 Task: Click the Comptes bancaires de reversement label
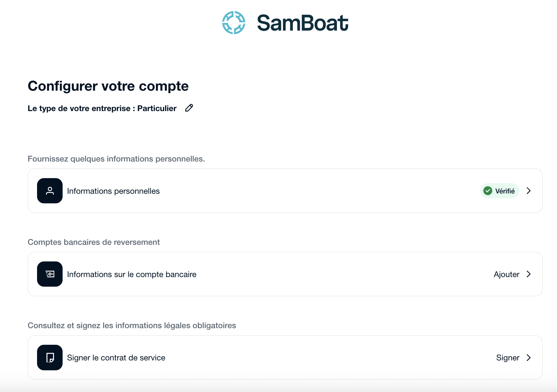pyautogui.click(x=94, y=242)
